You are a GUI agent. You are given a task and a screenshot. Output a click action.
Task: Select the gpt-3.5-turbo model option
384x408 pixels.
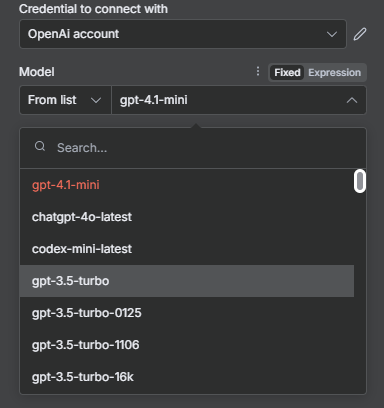tap(187, 281)
